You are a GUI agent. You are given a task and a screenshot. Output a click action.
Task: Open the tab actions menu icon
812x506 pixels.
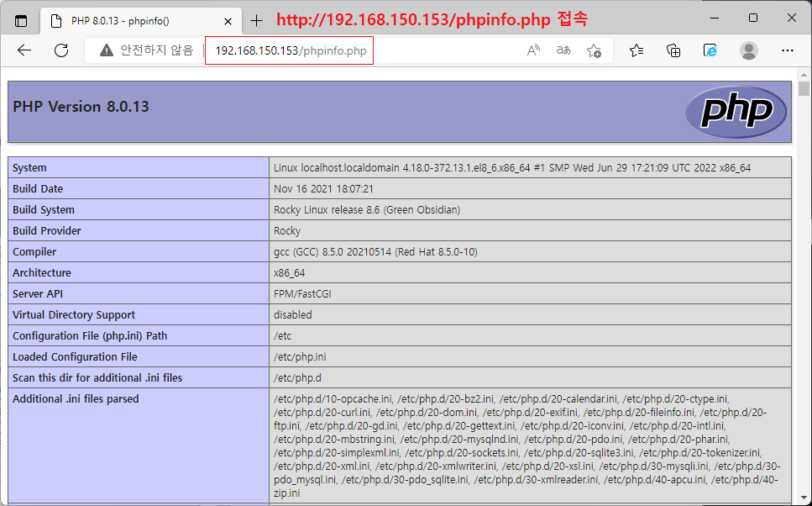click(x=21, y=21)
